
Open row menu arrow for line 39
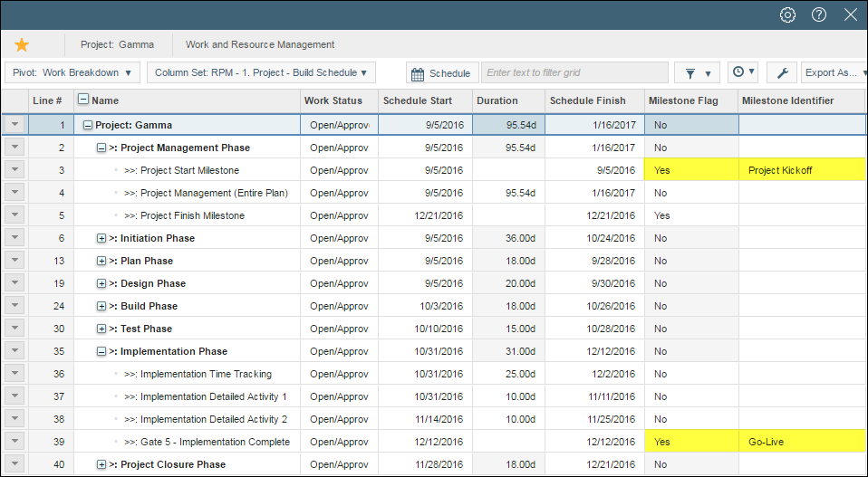click(x=14, y=442)
